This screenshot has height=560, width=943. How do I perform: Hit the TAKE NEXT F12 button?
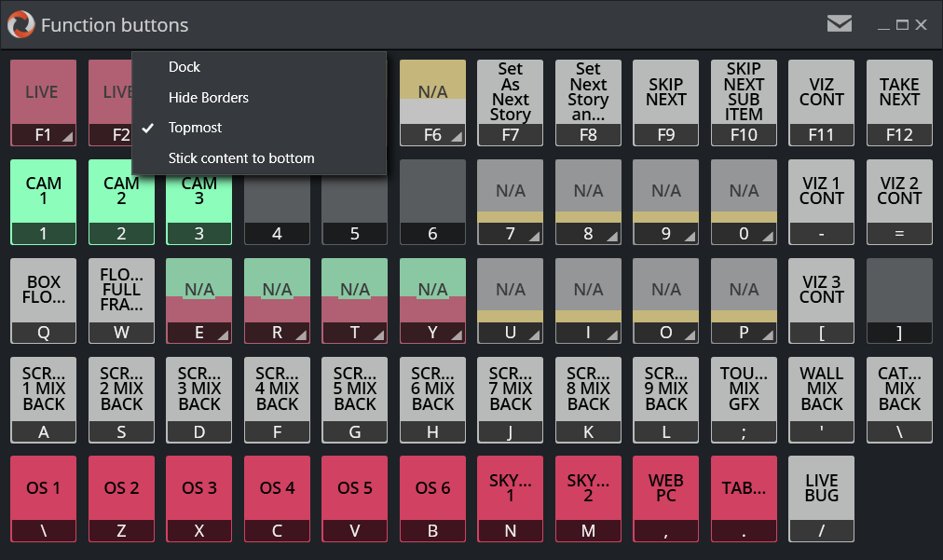[899, 102]
